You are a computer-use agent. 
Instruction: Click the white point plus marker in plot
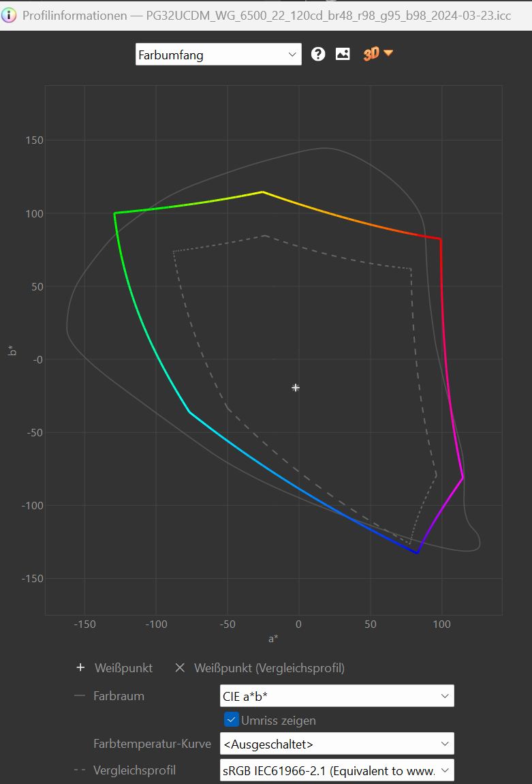tap(296, 387)
